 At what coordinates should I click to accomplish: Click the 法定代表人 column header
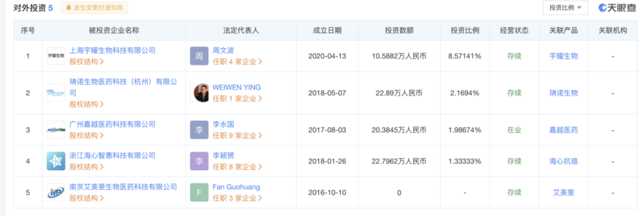(241, 30)
